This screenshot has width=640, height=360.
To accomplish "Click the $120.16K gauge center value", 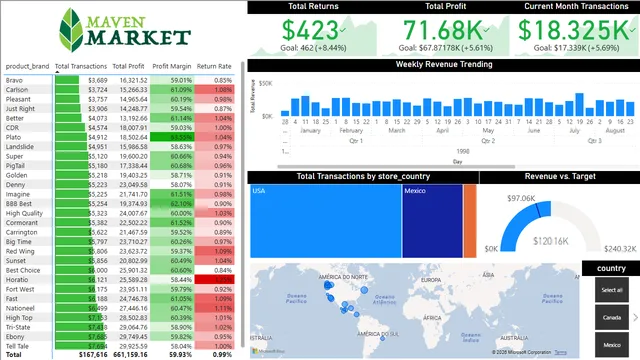I will click(551, 241).
